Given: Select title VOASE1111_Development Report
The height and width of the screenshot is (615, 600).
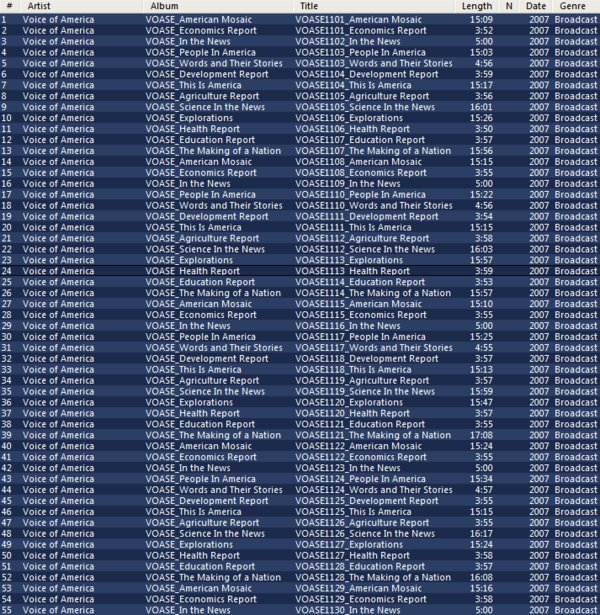Looking at the screenshot, I should (x=367, y=217).
